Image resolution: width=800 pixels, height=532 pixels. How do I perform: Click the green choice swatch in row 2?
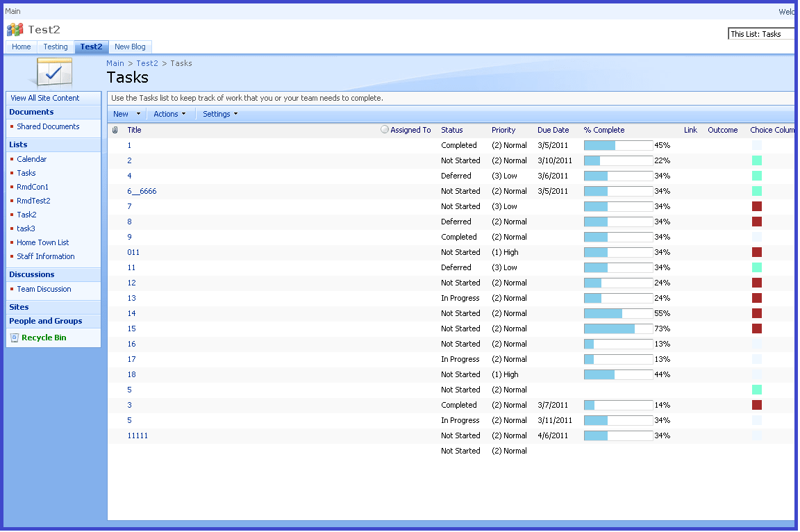click(x=757, y=160)
